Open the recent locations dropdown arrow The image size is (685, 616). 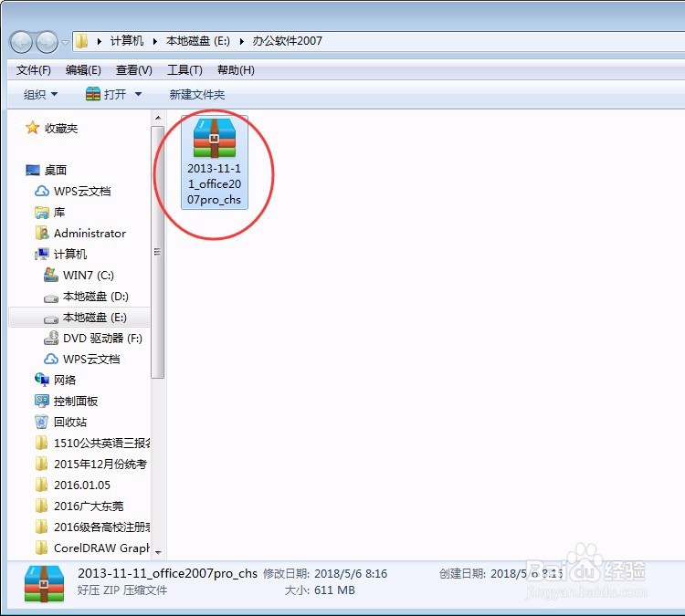coord(65,42)
